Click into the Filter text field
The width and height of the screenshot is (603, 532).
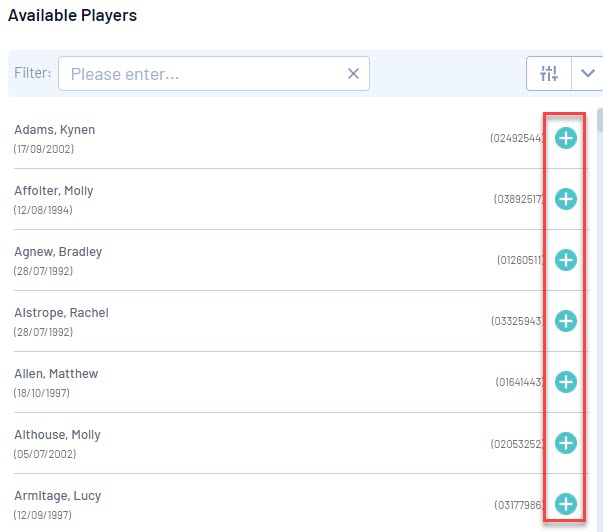pos(200,73)
